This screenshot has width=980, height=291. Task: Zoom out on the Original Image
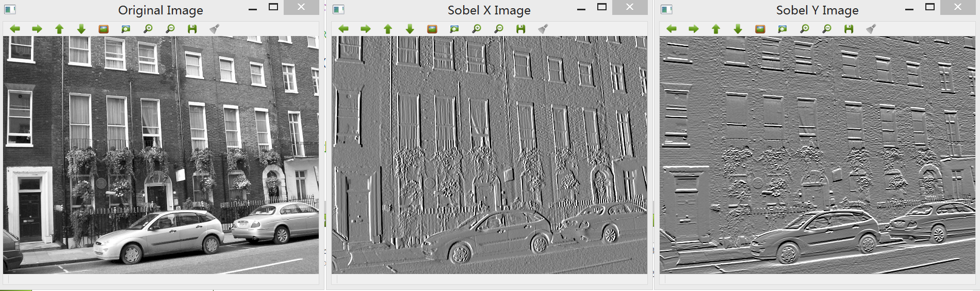point(170,29)
